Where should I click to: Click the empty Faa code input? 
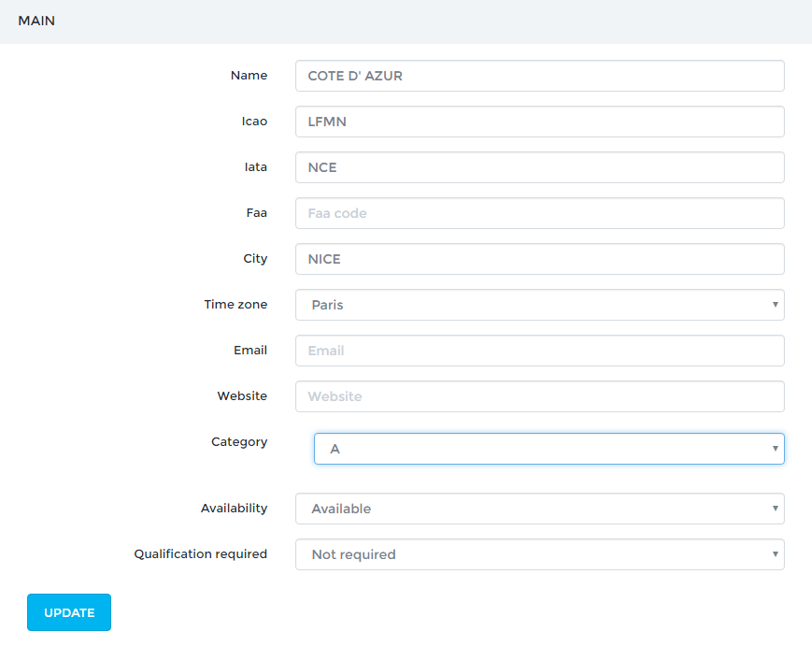coord(539,213)
